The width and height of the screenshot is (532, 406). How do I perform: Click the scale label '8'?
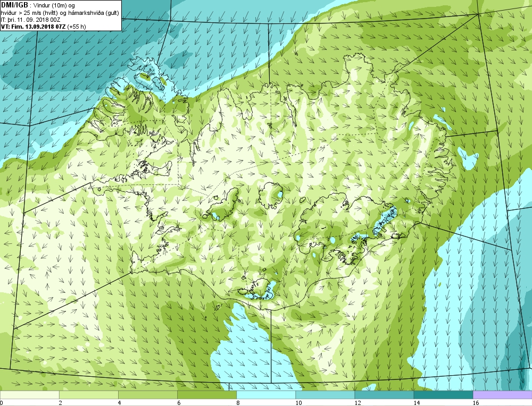click(x=238, y=403)
